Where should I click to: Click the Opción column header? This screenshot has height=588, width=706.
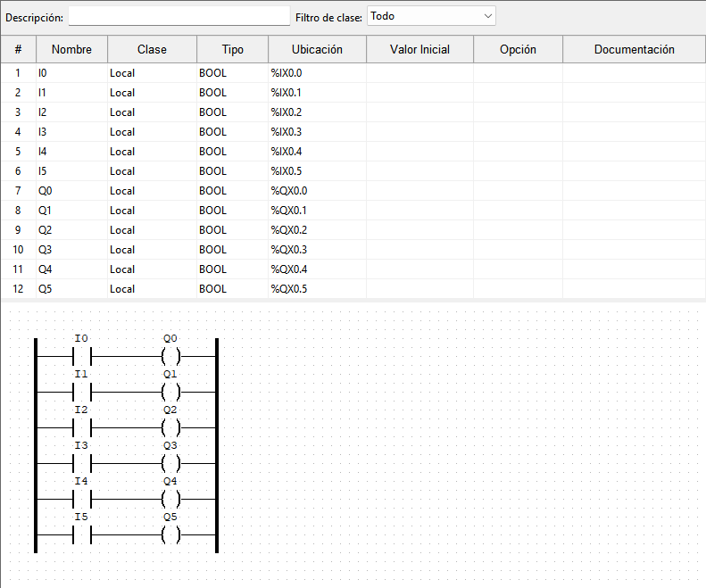518,50
